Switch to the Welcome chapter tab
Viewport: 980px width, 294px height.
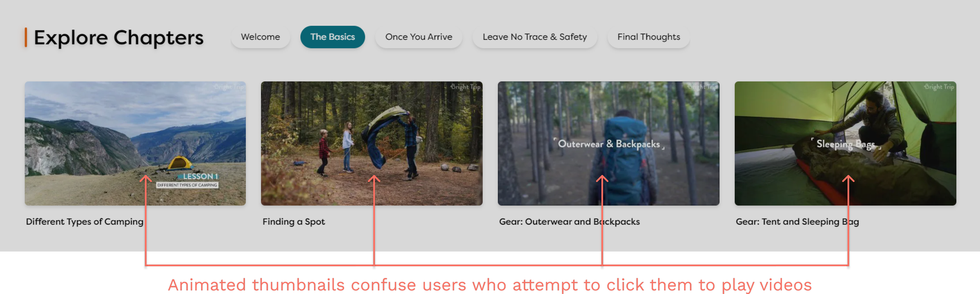260,37
